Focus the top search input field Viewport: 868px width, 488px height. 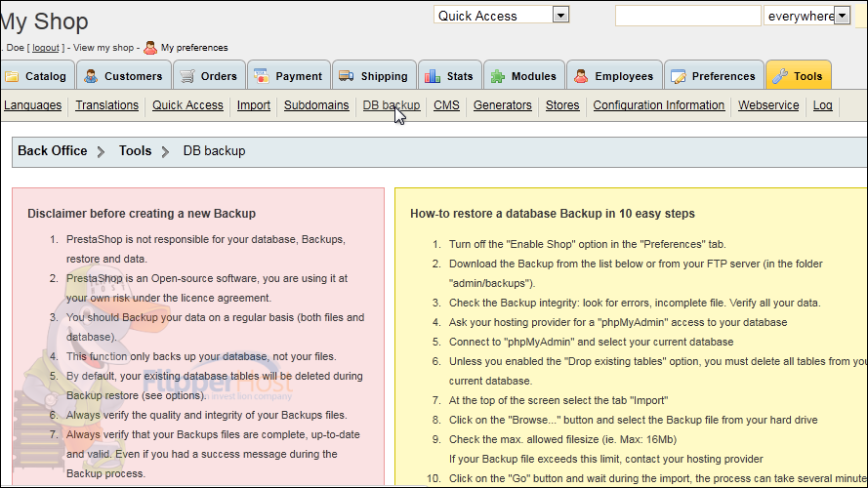(x=688, y=16)
